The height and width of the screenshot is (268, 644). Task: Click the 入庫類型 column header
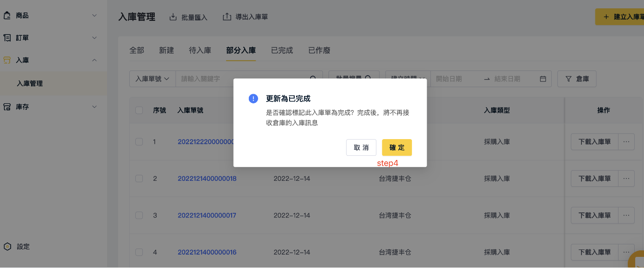[497, 110]
